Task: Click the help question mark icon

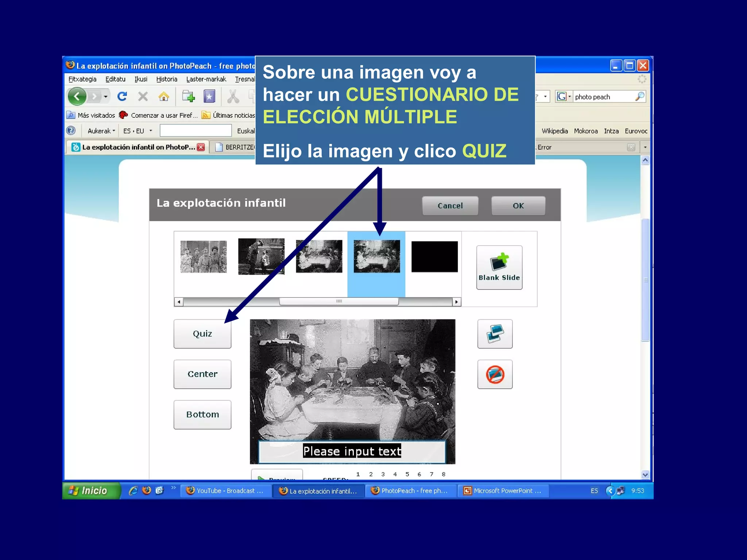Action: click(x=71, y=131)
